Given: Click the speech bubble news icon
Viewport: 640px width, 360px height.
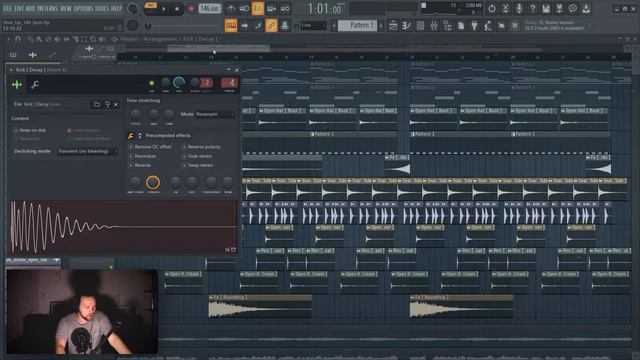Looking at the screenshot, I should click(573, 9).
